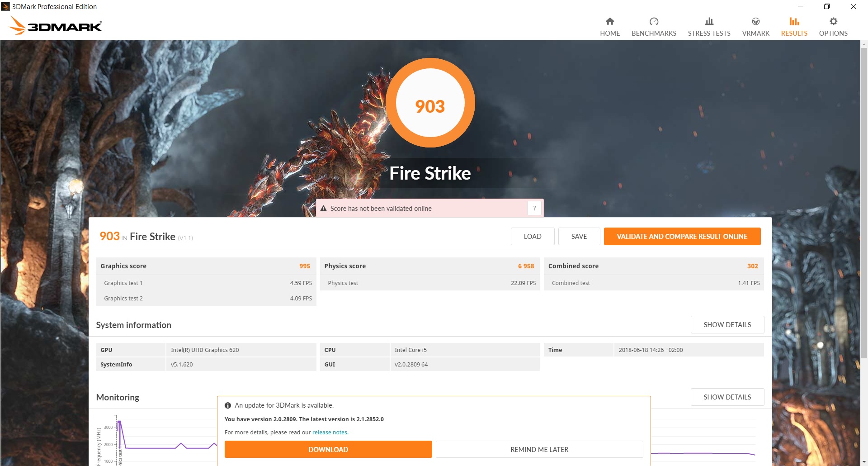The width and height of the screenshot is (868, 466).
Task: Select RESULTS tab label
Action: 794,33
